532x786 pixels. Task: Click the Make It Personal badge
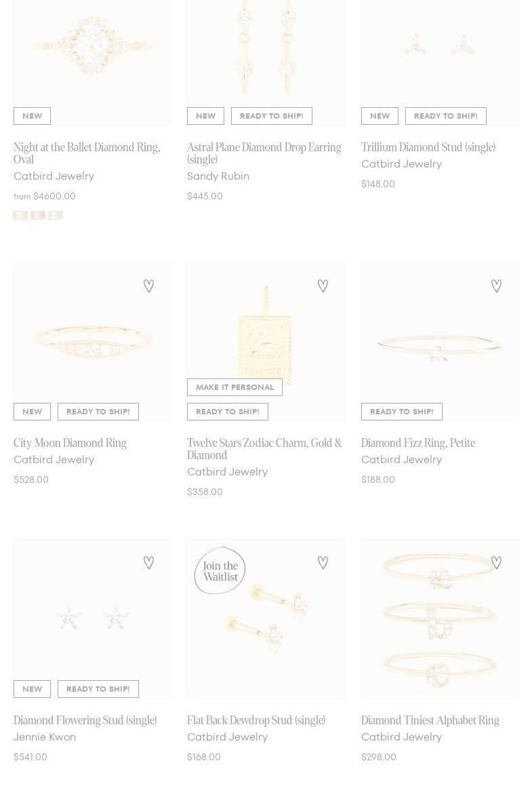point(234,387)
